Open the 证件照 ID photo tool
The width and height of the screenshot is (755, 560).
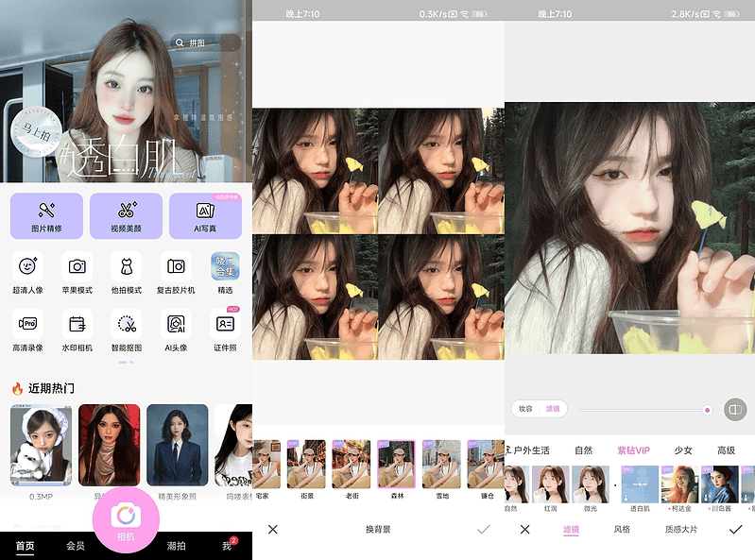(x=225, y=324)
